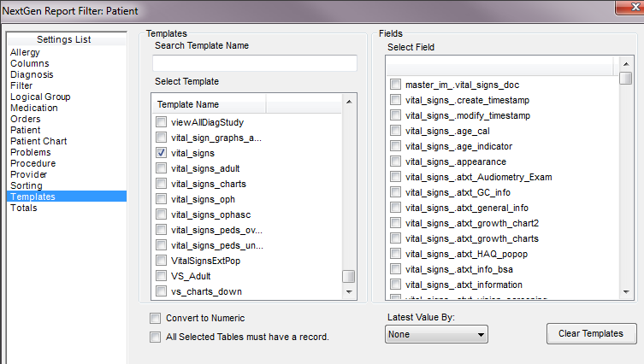The image size is (644, 364).
Task: Click Fields list scroll down arrow
Action: click(626, 291)
